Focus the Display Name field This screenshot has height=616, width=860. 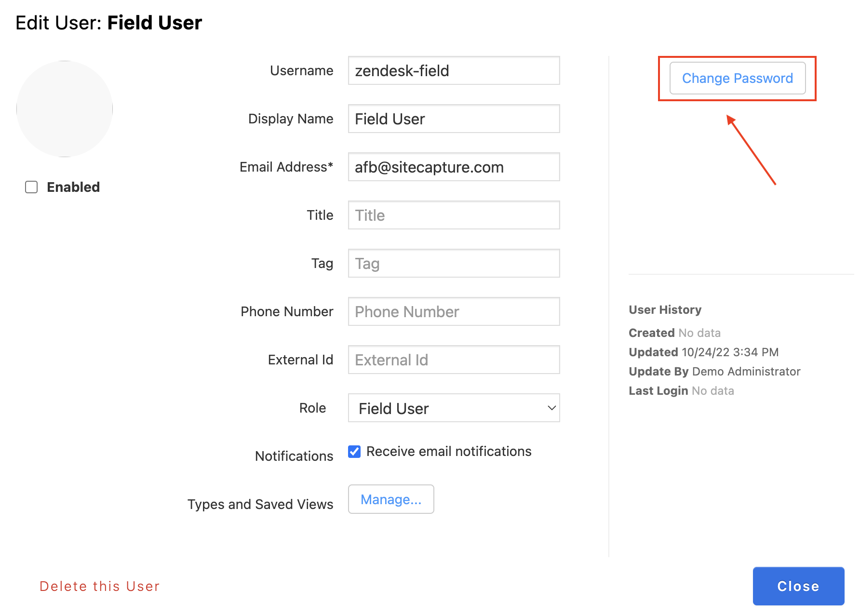pos(454,119)
